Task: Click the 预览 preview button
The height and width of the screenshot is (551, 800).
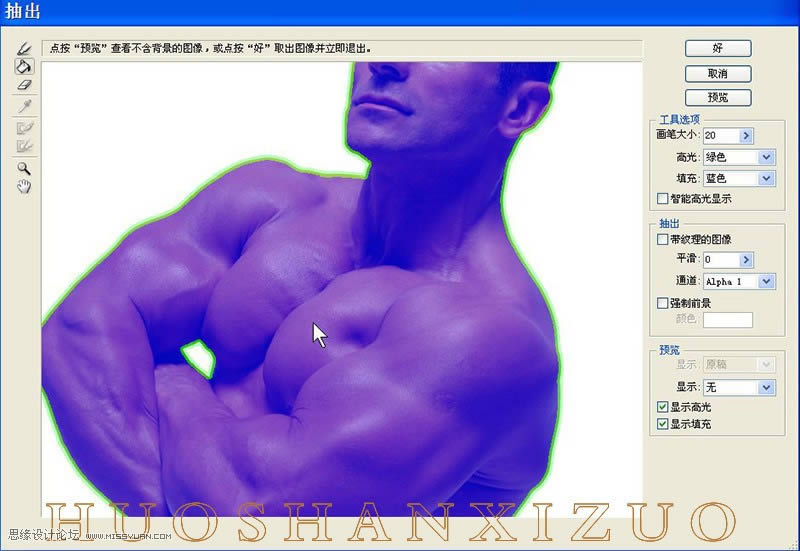Action: pos(718,97)
